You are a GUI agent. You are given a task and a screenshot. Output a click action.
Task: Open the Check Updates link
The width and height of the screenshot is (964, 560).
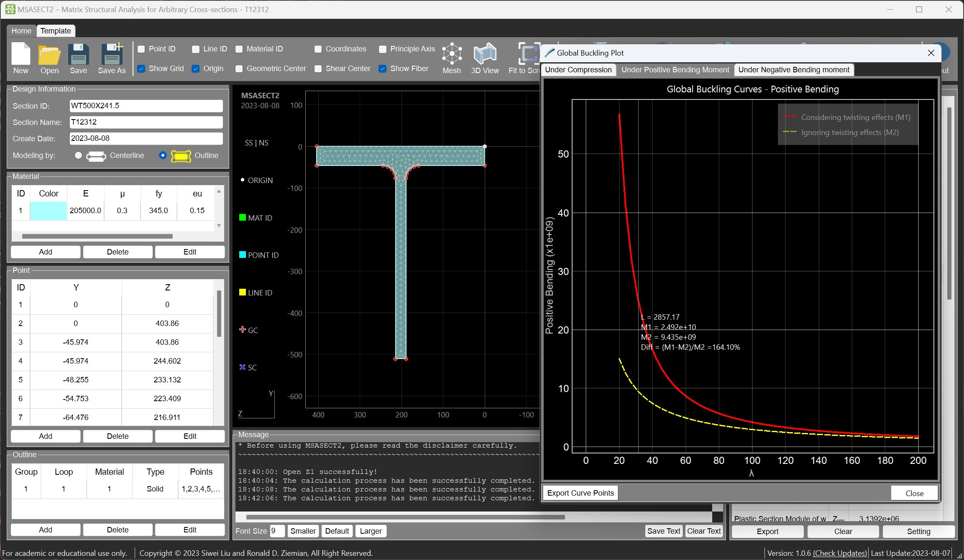(840, 553)
